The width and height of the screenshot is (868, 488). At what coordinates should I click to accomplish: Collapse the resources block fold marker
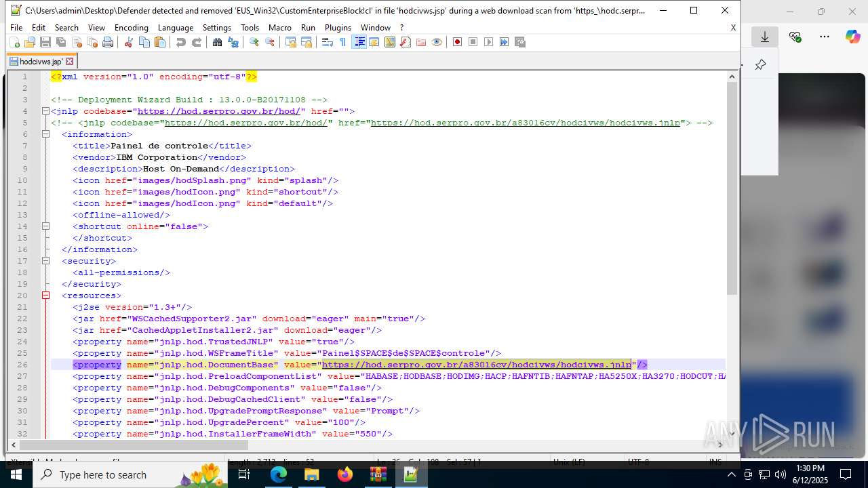tap(45, 296)
